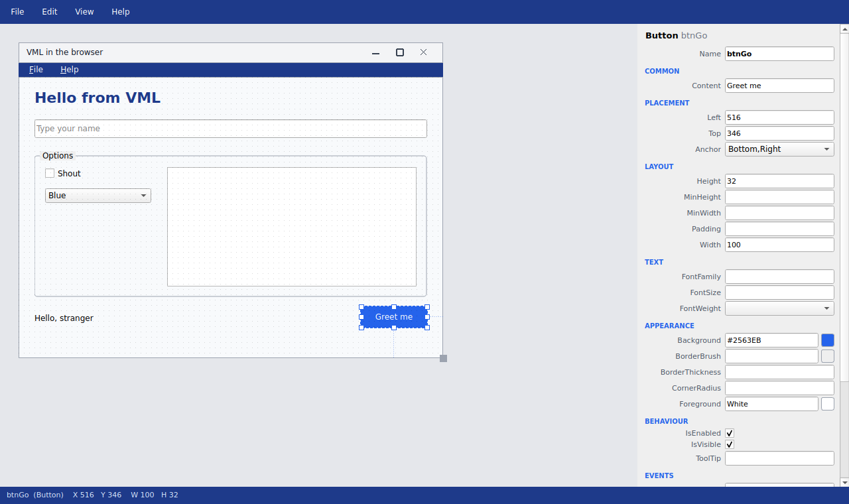Click the MinHeight field

(779, 197)
